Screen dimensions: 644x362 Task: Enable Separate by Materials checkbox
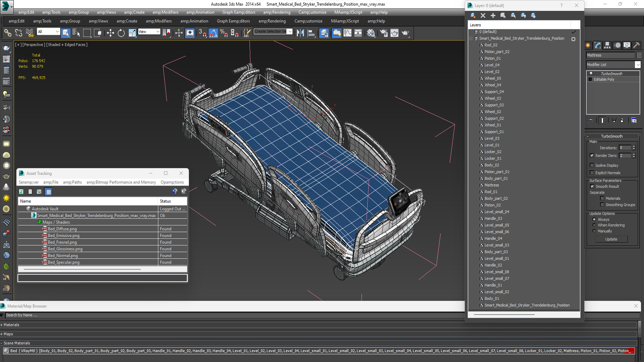point(602,198)
